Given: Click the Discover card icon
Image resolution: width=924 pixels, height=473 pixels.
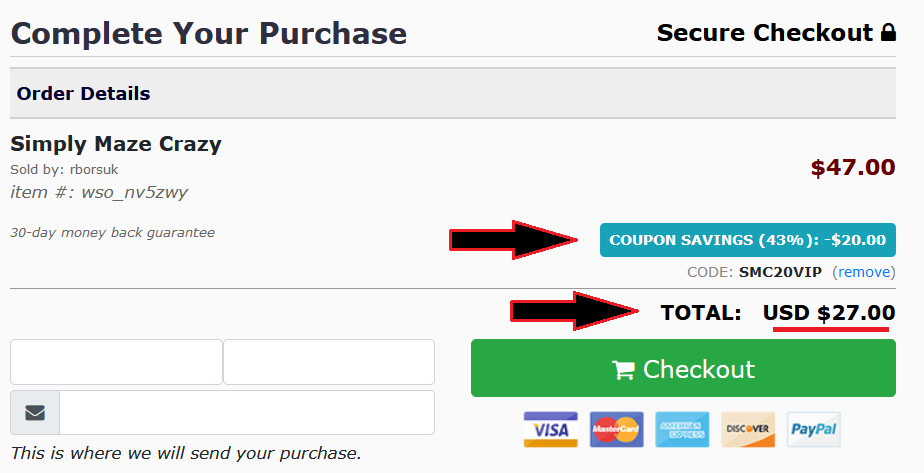Looking at the screenshot, I should pos(748,429).
